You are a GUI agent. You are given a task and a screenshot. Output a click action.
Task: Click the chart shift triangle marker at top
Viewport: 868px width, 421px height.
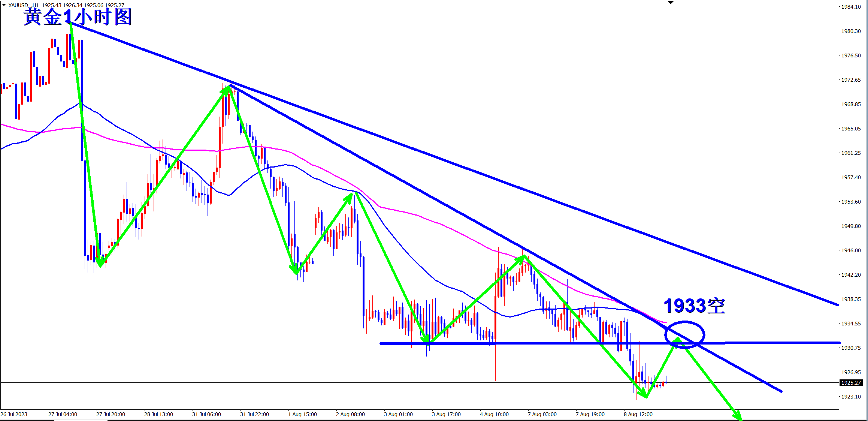(671, 3)
